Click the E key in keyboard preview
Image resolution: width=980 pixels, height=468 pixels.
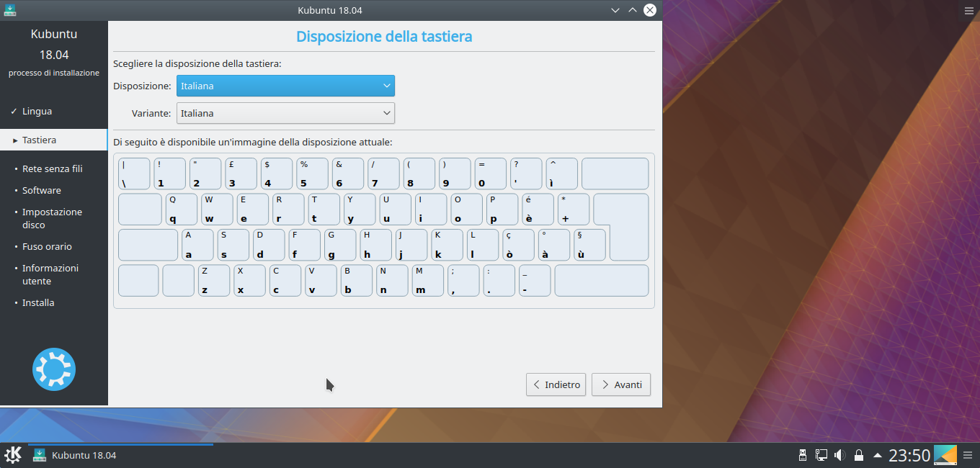[x=252, y=210]
